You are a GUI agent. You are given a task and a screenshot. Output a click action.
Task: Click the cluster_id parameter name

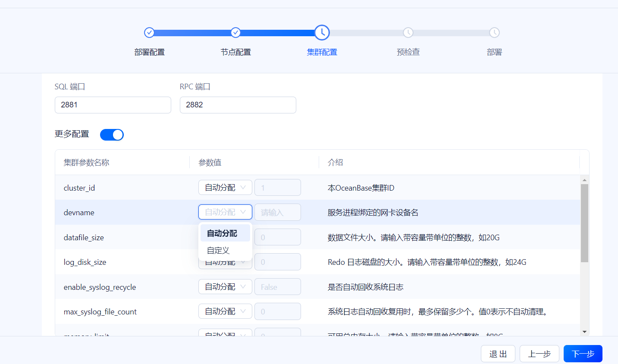79,188
